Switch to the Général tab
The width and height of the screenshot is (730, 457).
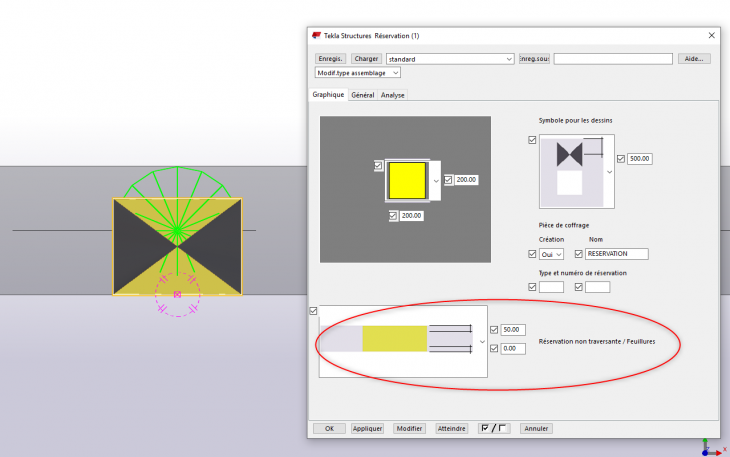tap(362, 95)
